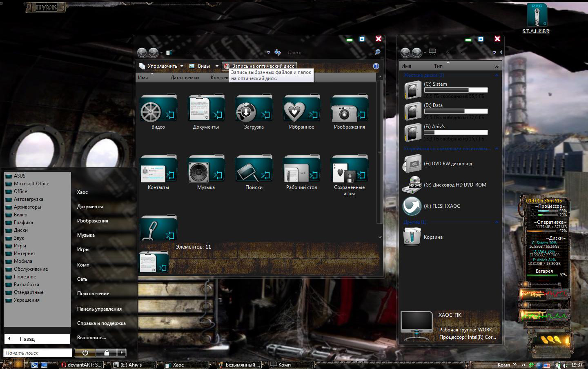Viewport: 588px width, 369px height.
Task: Switch to (E:) Ahiv's taskbar button
Action: point(134,365)
